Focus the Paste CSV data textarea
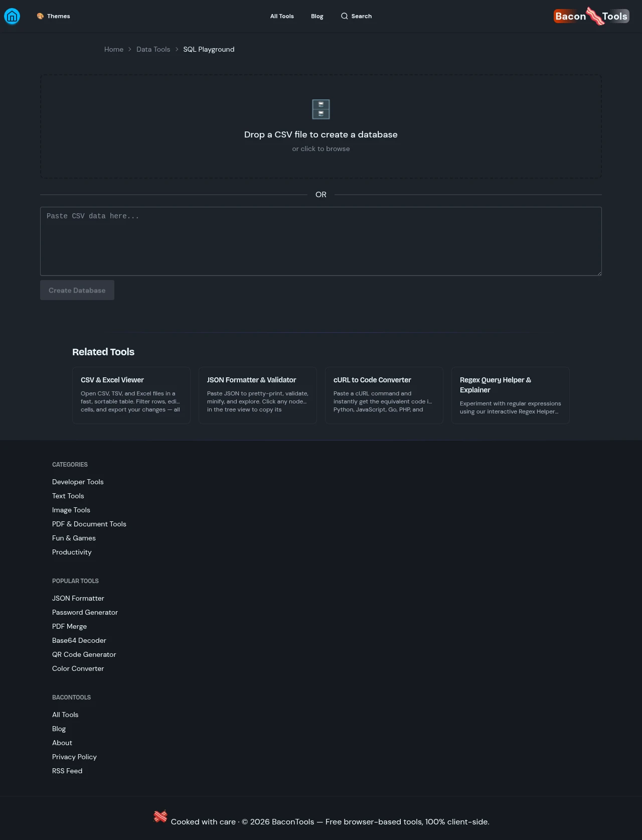This screenshot has width=642, height=840. 321,241
